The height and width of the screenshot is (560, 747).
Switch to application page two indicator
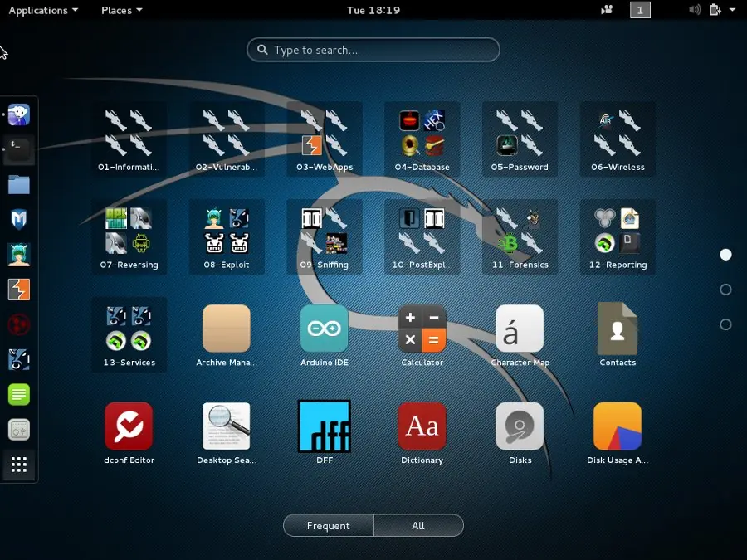tap(725, 290)
